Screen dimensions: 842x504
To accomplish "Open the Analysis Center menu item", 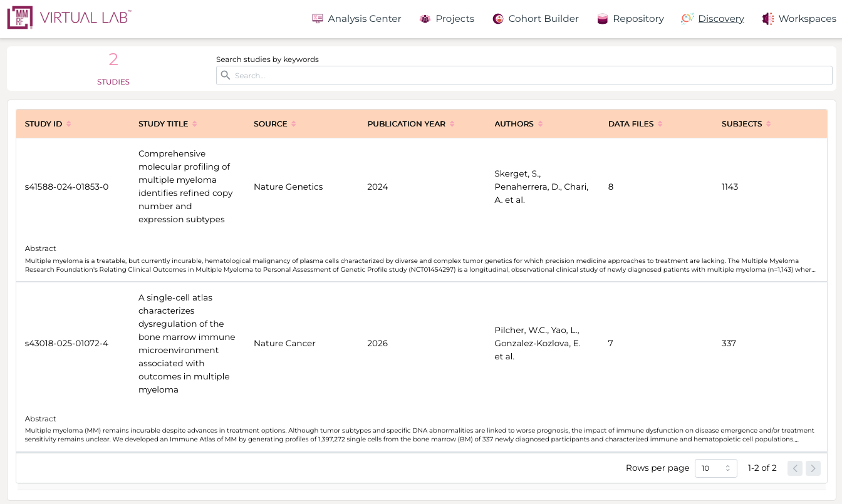I will click(364, 19).
